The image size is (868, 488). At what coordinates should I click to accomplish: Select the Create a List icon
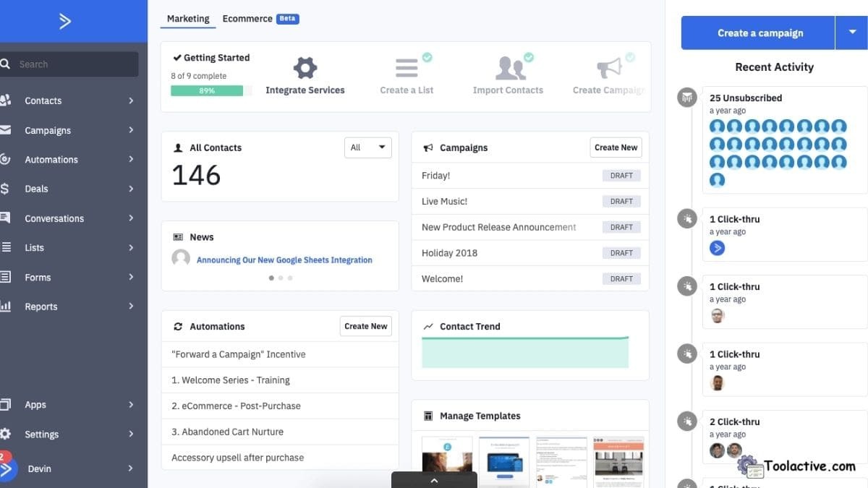(407, 67)
